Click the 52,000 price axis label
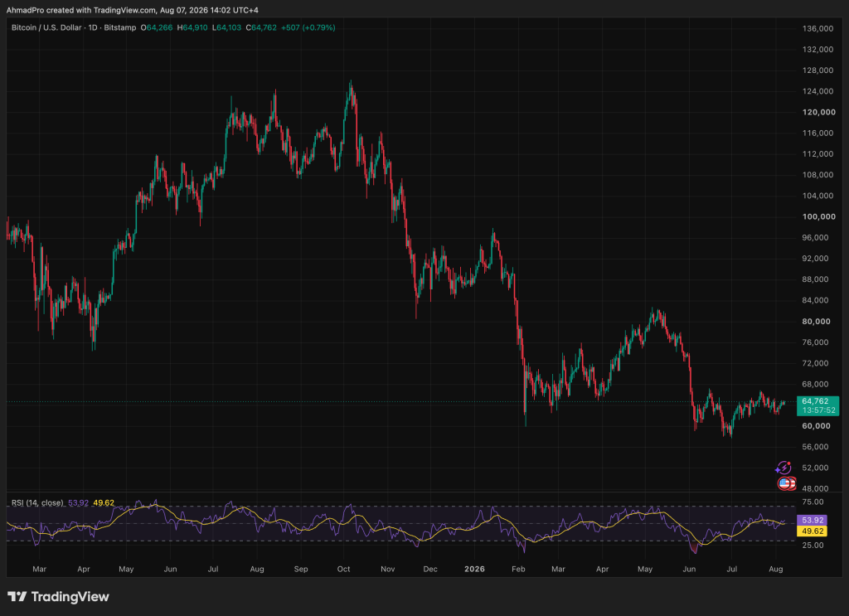The image size is (849, 616). (x=815, y=468)
